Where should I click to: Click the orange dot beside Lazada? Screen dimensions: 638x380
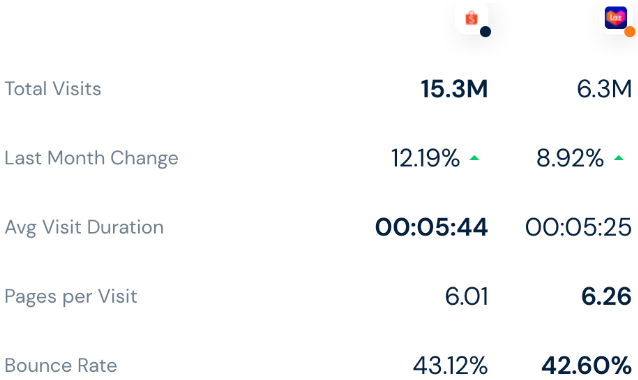pyautogui.click(x=629, y=31)
